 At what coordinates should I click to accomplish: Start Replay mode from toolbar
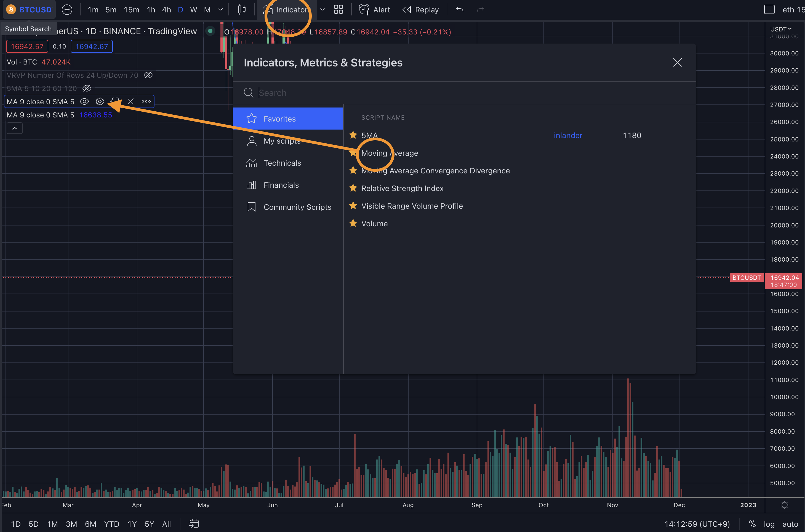tap(421, 9)
